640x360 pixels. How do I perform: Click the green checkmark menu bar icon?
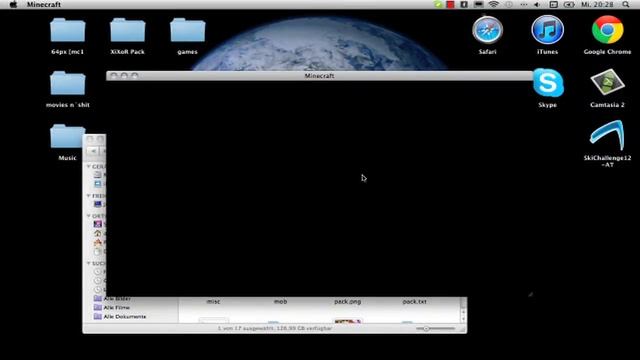(438, 4)
